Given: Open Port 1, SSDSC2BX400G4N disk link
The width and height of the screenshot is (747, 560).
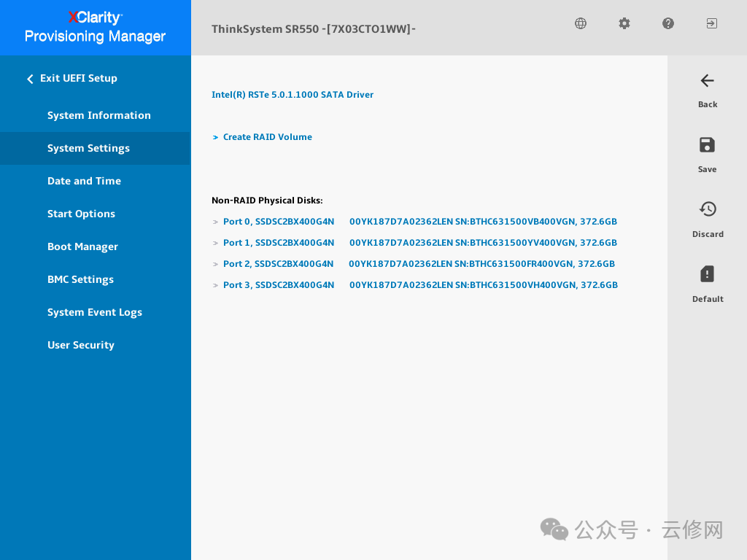Looking at the screenshot, I should click(279, 242).
